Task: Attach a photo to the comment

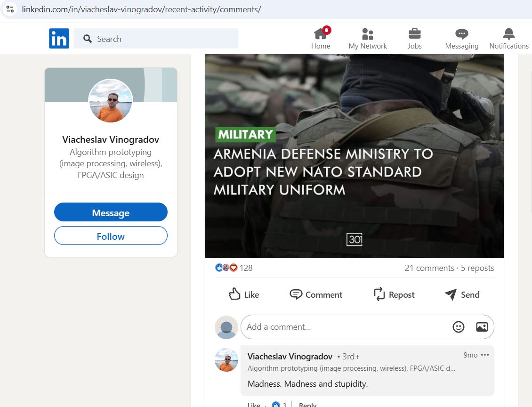Action: coord(482,327)
